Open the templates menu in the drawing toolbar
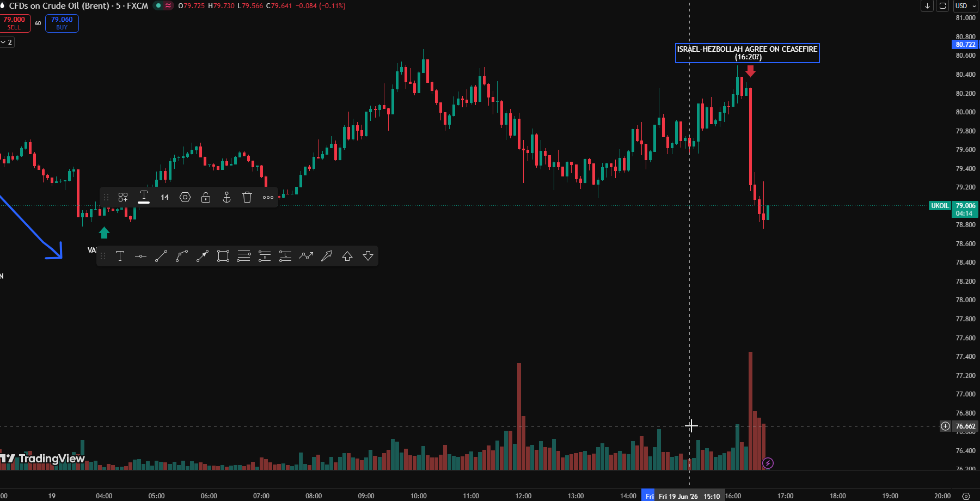This screenshot has width=980, height=501. tap(123, 197)
